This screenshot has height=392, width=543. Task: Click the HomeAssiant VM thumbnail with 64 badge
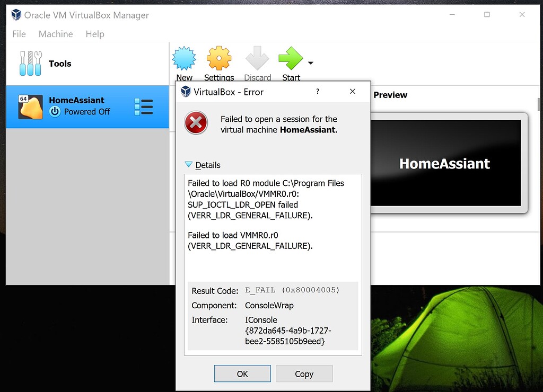pyautogui.click(x=29, y=106)
